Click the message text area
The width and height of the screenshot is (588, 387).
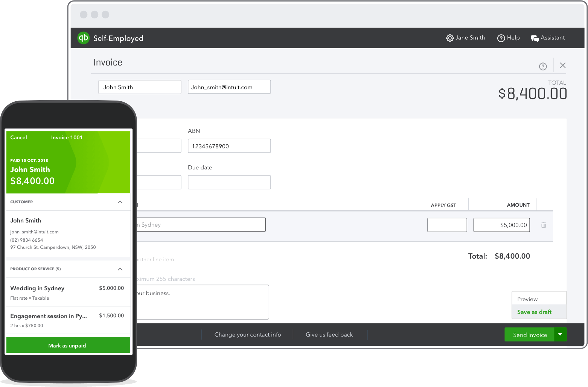pos(203,302)
